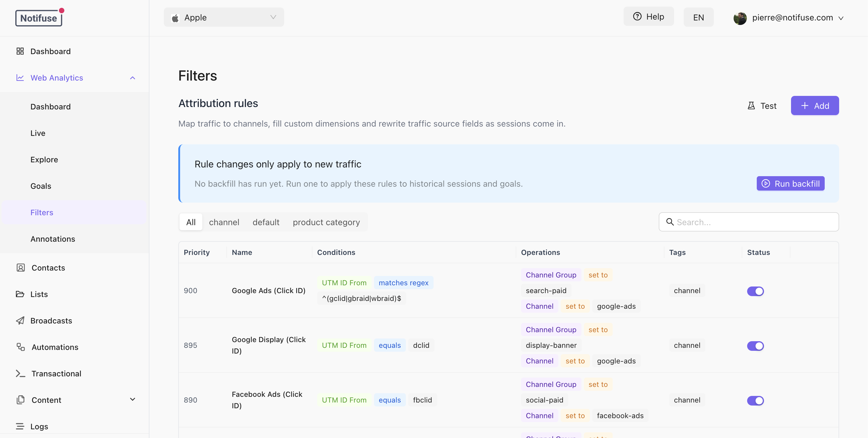Click the Lists folder icon

pyautogui.click(x=20, y=294)
